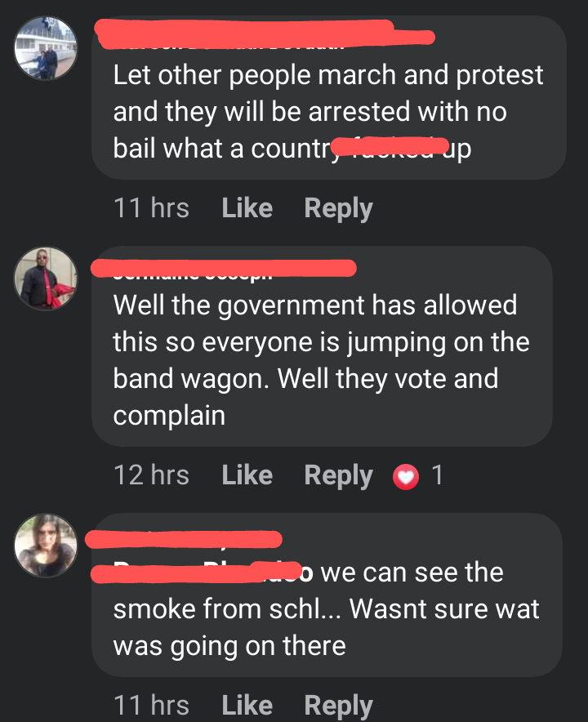The image size is (588, 722).
Task: Open the redacted tagged name before 'we can see'
Action: (x=203, y=573)
